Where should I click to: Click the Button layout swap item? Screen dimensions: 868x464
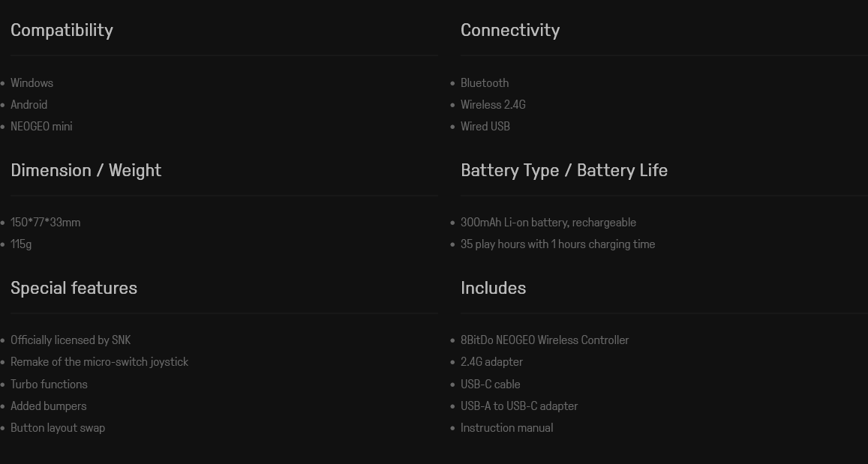tap(58, 428)
